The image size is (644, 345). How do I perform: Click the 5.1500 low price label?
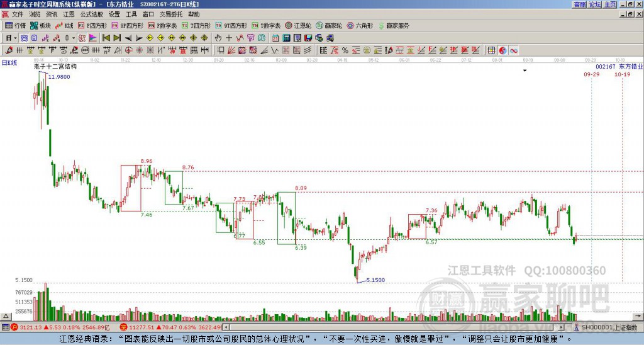pyautogui.click(x=375, y=280)
